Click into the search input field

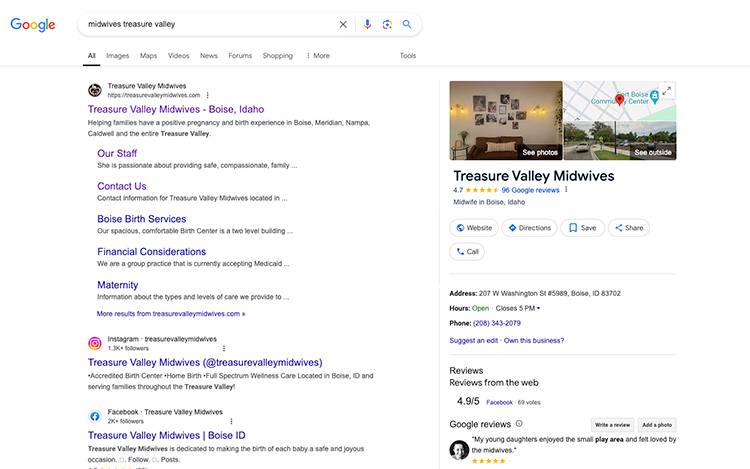pyautogui.click(x=205, y=24)
